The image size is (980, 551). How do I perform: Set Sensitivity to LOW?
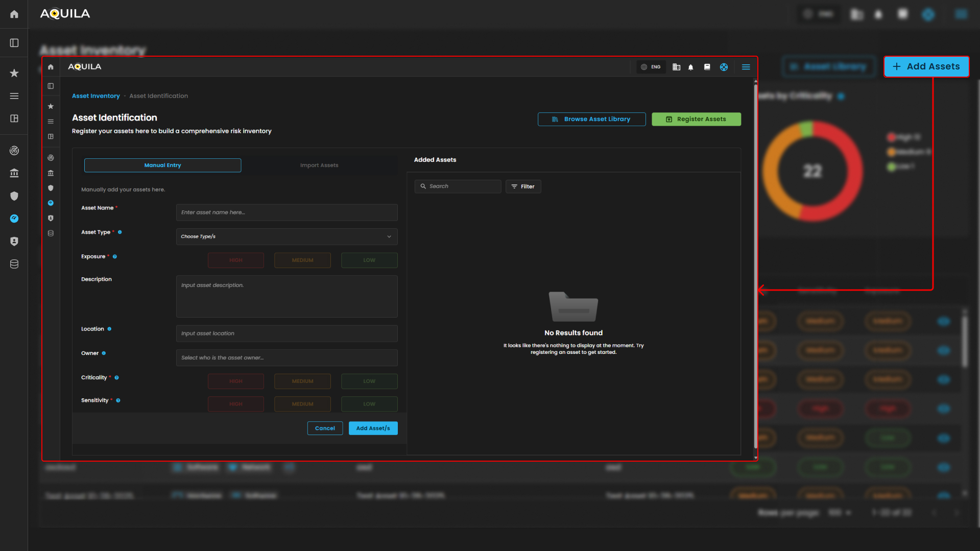369,404
